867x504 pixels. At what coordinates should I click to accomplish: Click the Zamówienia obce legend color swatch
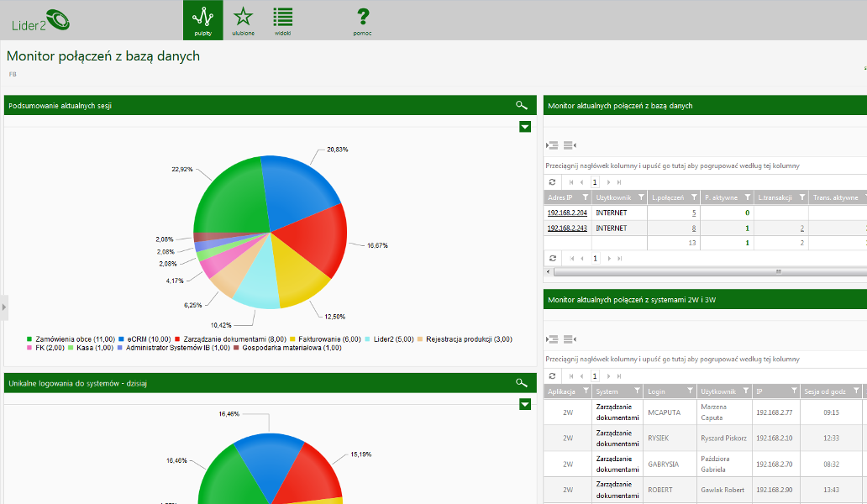coord(29,339)
